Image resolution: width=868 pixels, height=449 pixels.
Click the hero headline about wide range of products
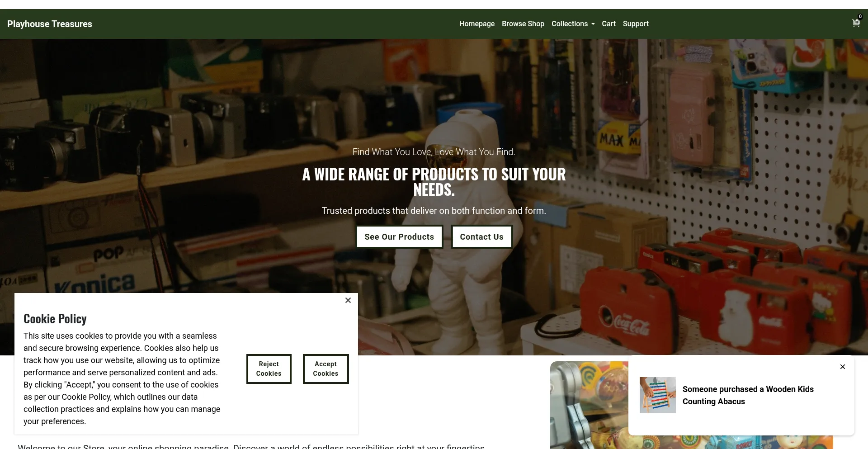click(434, 182)
